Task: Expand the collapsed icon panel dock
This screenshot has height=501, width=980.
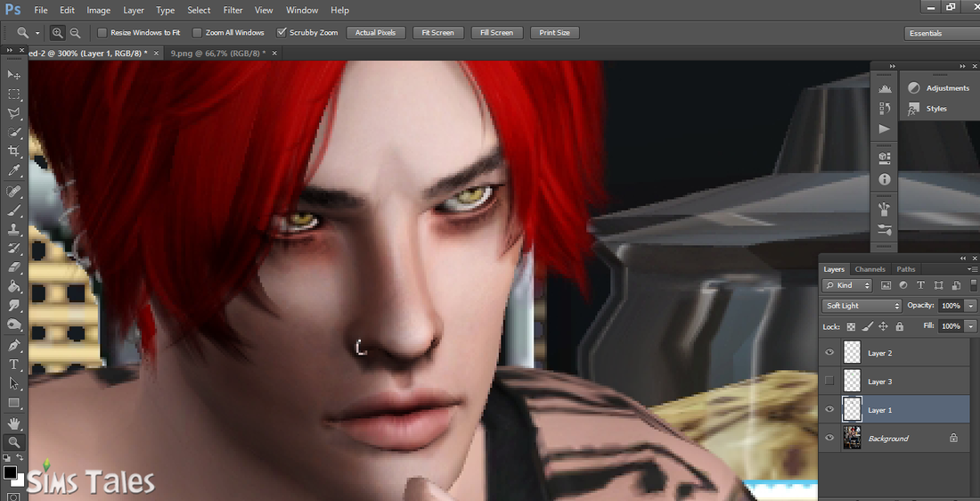Action: point(893,66)
